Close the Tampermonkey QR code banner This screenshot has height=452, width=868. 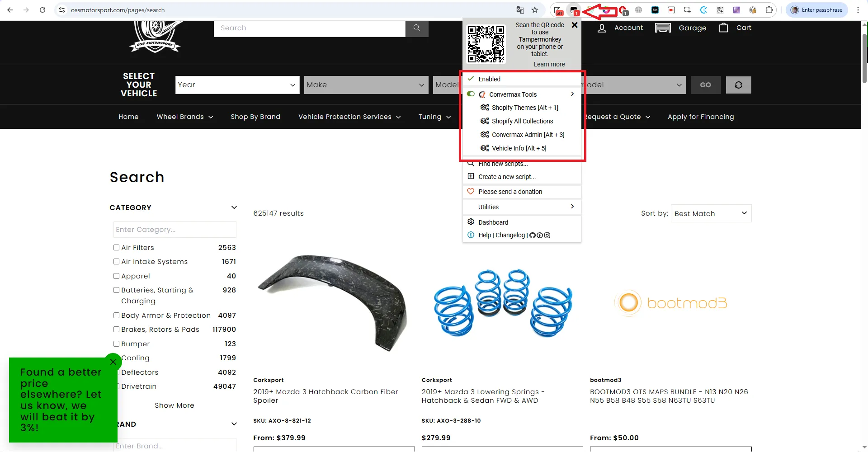tap(575, 25)
